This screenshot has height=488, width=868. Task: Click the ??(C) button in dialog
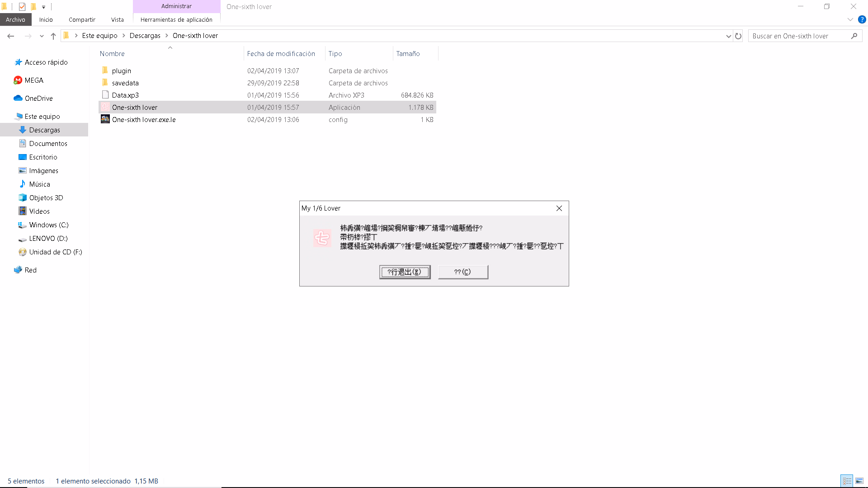tap(463, 272)
